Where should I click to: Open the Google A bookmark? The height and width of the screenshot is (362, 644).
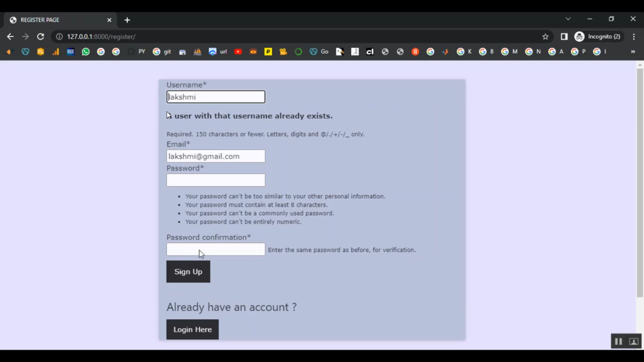[x=556, y=52]
